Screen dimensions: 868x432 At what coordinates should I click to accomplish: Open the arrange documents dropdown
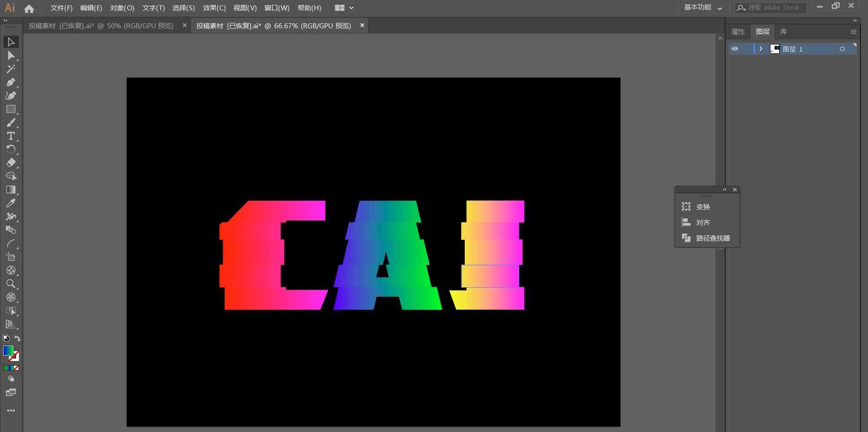tap(344, 8)
